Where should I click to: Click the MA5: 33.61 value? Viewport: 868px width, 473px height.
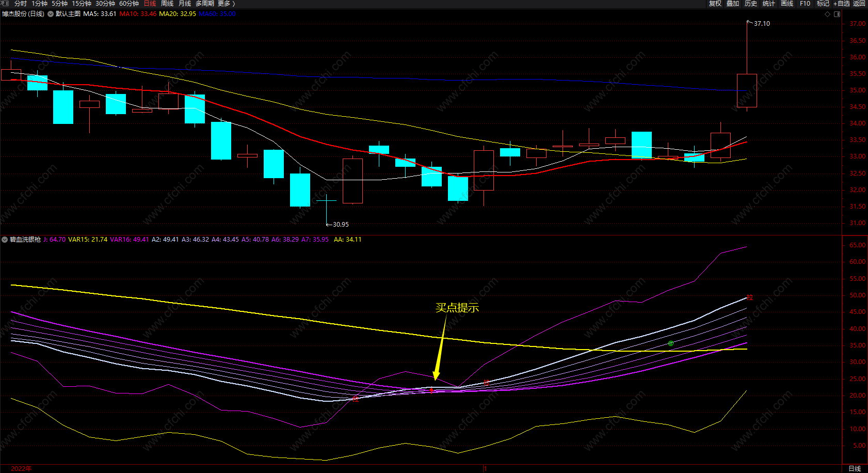point(100,14)
